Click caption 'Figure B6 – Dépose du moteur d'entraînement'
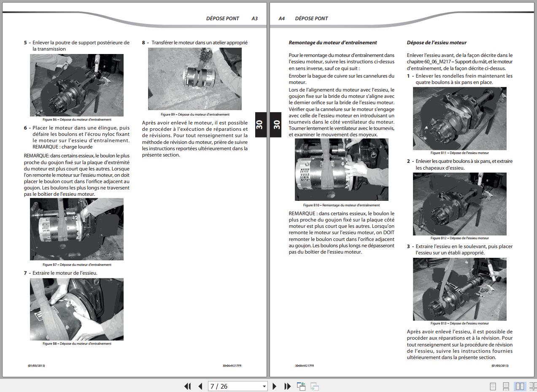537x392 pixels. coord(77,119)
